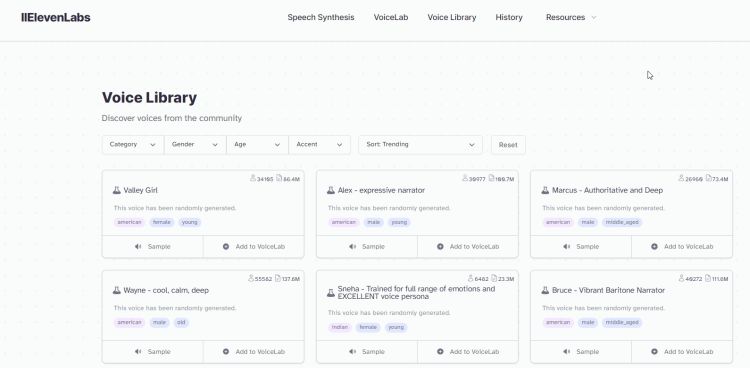The image size is (750, 368).
Task: Add Alex expressive narrator to VoiceLab
Action: [x=468, y=247]
